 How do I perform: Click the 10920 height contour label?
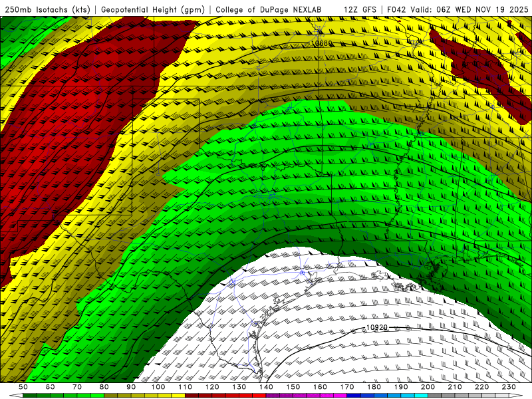point(376,327)
